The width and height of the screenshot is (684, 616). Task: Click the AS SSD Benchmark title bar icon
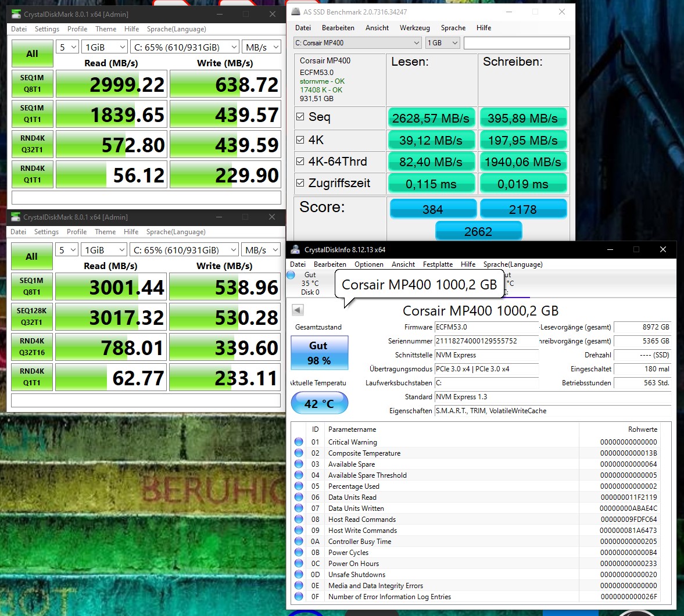(296, 12)
